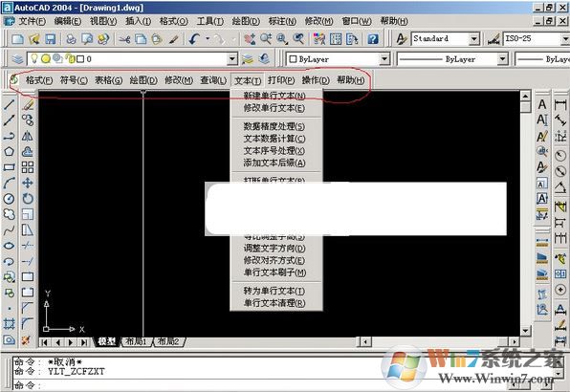The width and height of the screenshot is (570, 392).
Task: Choose 新建单行文本(N) from the menu
Action: pyautogui.click(x=274, y=96)
